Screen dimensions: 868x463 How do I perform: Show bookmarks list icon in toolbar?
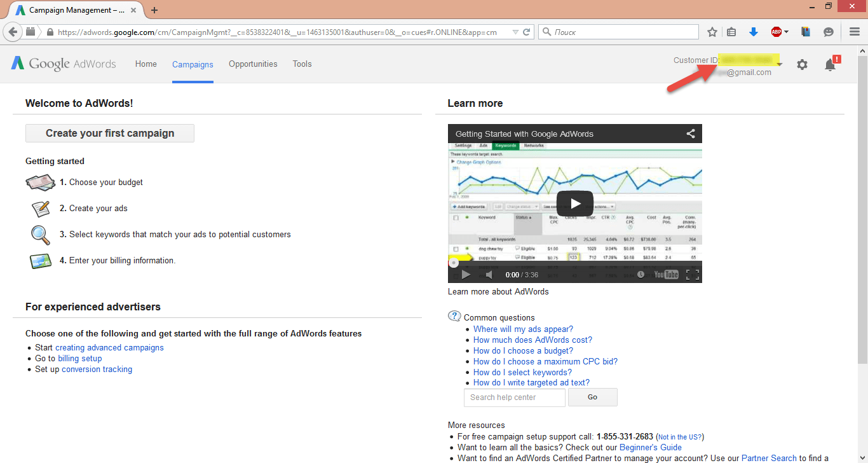732,32
